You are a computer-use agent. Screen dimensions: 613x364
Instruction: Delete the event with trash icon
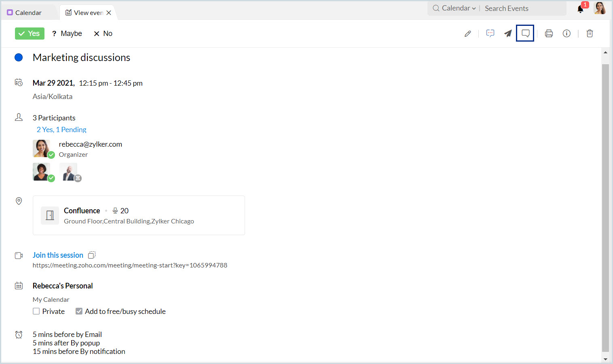click(590, 34)
